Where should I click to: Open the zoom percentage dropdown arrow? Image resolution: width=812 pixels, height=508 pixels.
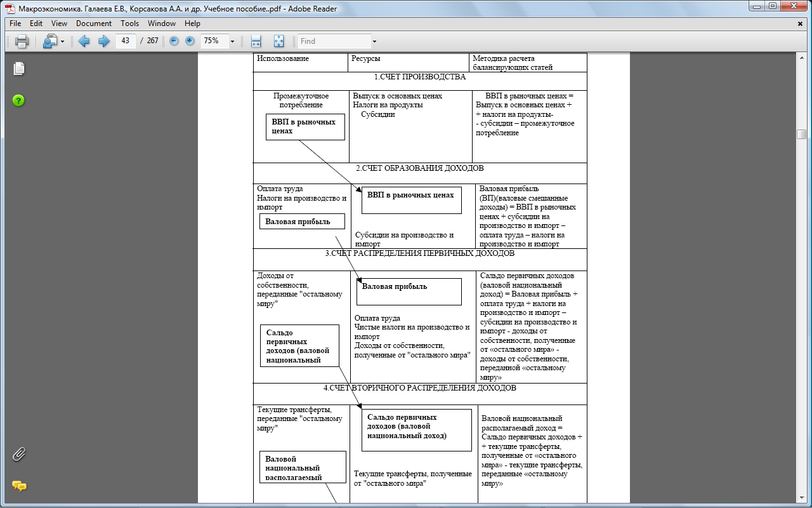[233, 41]
